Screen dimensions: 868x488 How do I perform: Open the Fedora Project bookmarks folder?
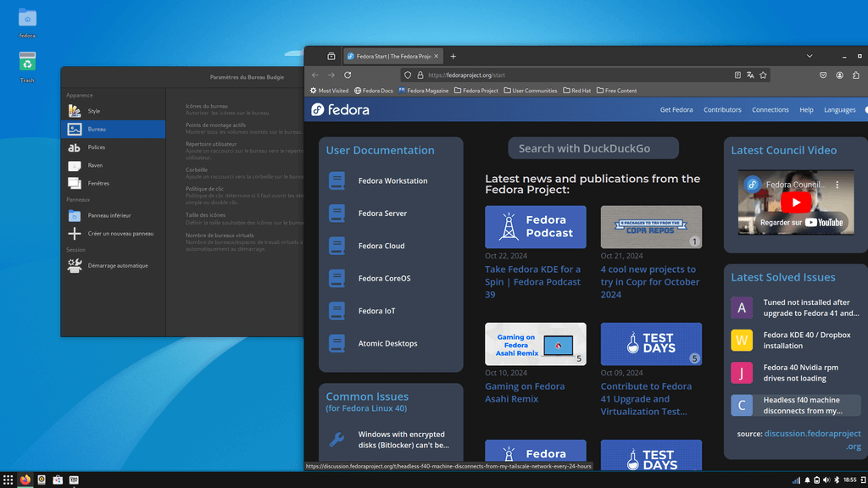click(x=476, y=91)
